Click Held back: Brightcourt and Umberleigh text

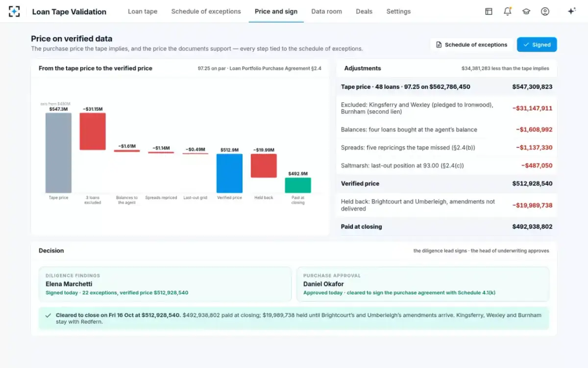tap(418, 205)
